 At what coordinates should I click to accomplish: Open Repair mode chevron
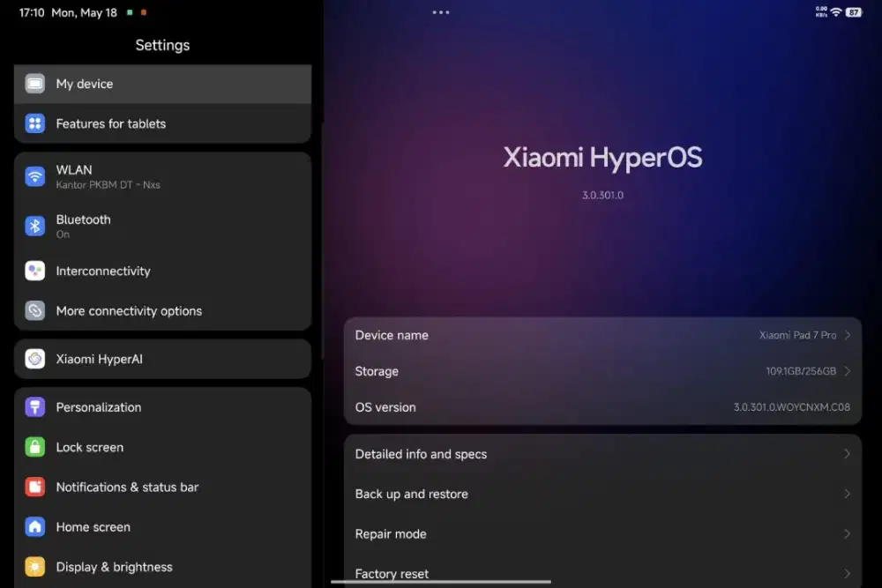[x=847, y=533]
